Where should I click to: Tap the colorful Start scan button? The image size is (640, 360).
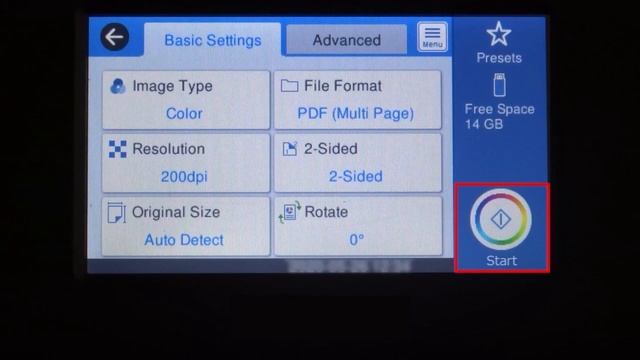(501, 219)
